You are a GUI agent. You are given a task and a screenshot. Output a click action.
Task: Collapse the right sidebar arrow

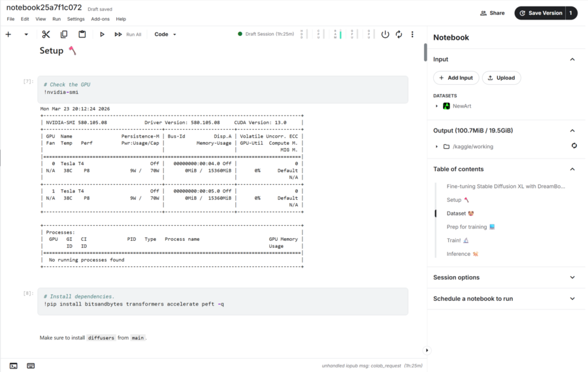click(x=427, y=350)
